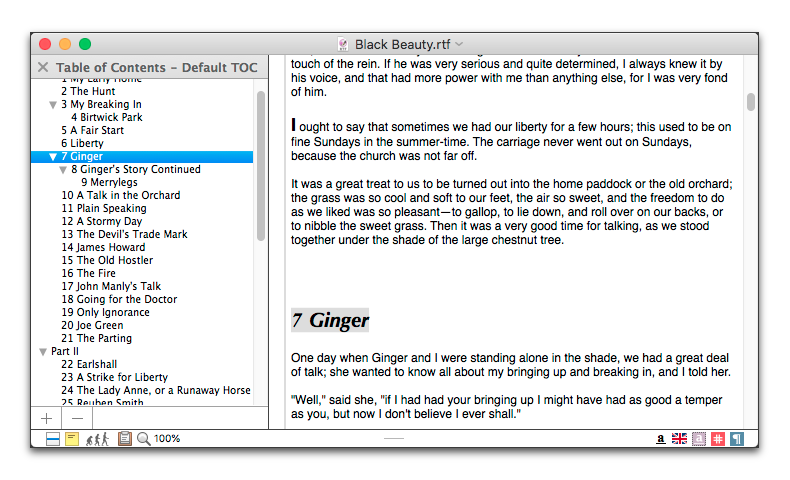Go to 18 Going for the Doctor

tap(119, 300)
